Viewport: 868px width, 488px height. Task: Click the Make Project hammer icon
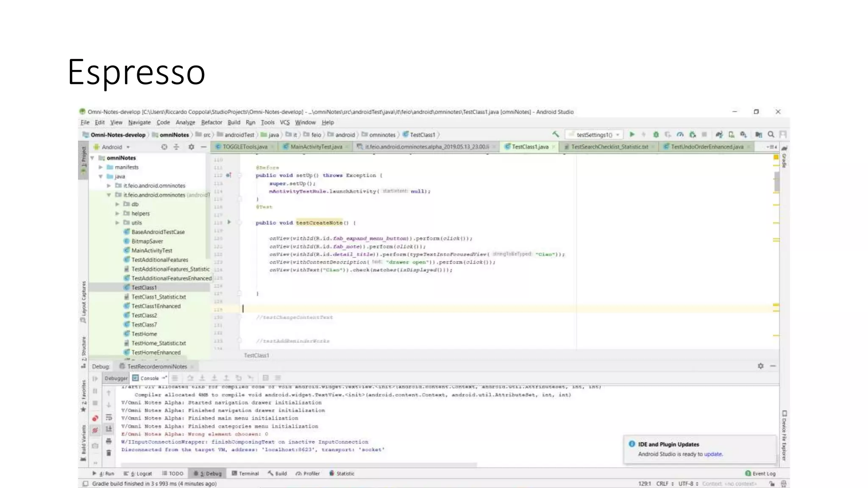click(x=556, y=134)
